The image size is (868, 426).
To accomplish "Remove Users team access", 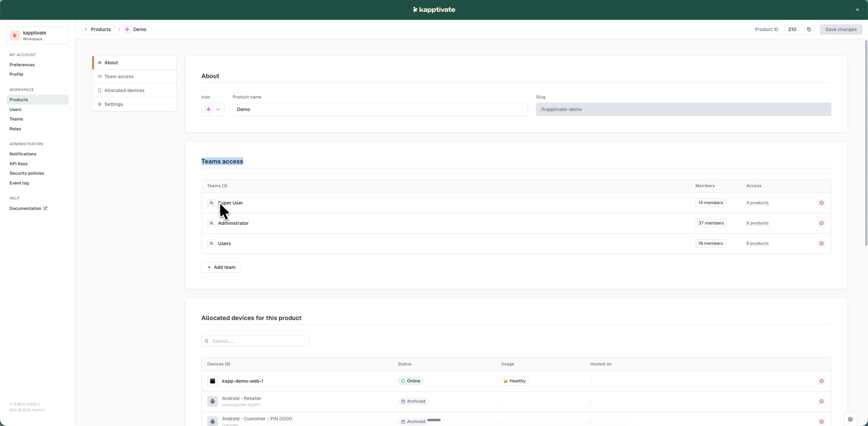I will click(821, 243).
